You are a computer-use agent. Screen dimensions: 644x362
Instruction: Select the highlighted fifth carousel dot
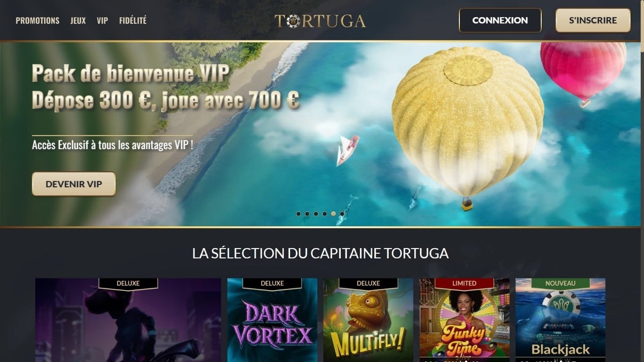(333, 214)
